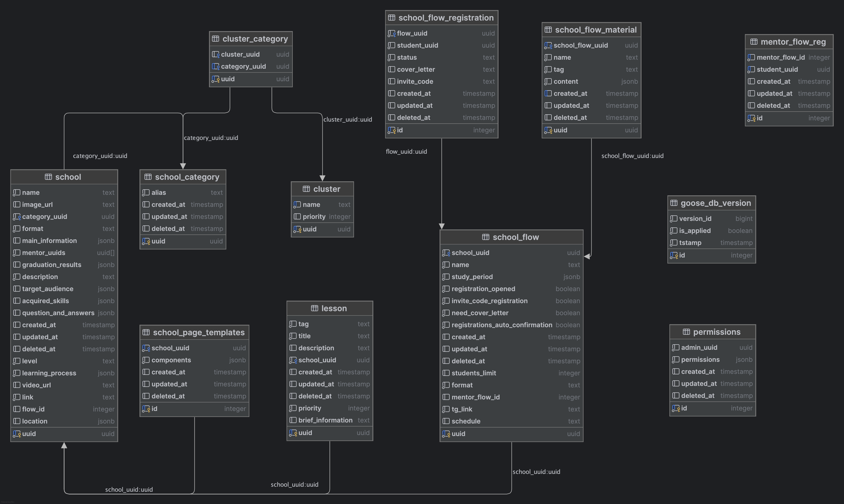The width and height of the screenshot is (844, 504).
Task: Click the table icon beside school_page_templates title
Action: click(146, 332)
